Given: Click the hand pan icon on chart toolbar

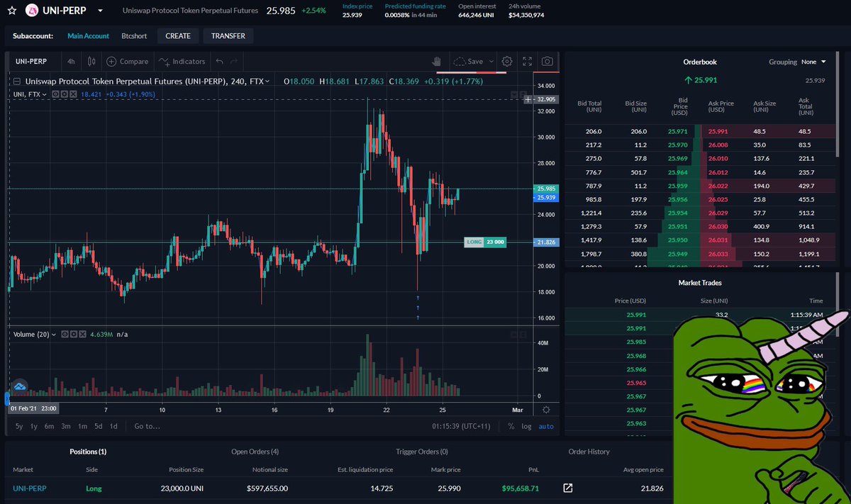Looking at the screenshot, I should [438, 62].
